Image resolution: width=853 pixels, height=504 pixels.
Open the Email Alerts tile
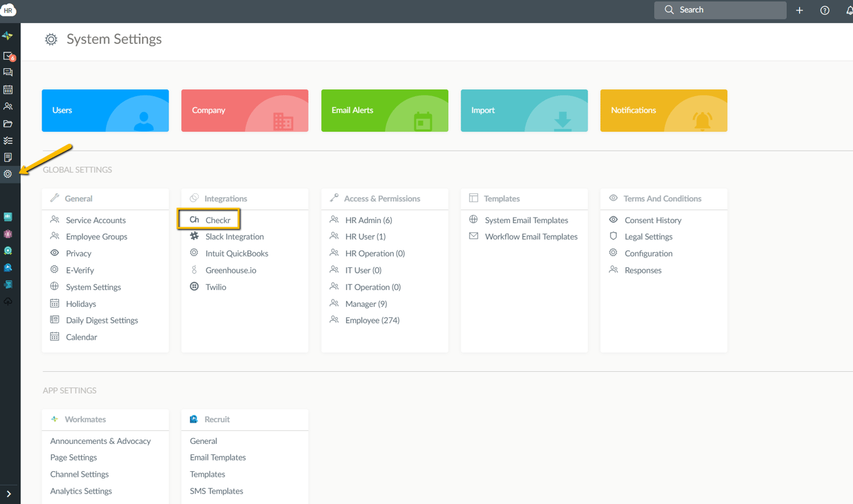(384, 110)
